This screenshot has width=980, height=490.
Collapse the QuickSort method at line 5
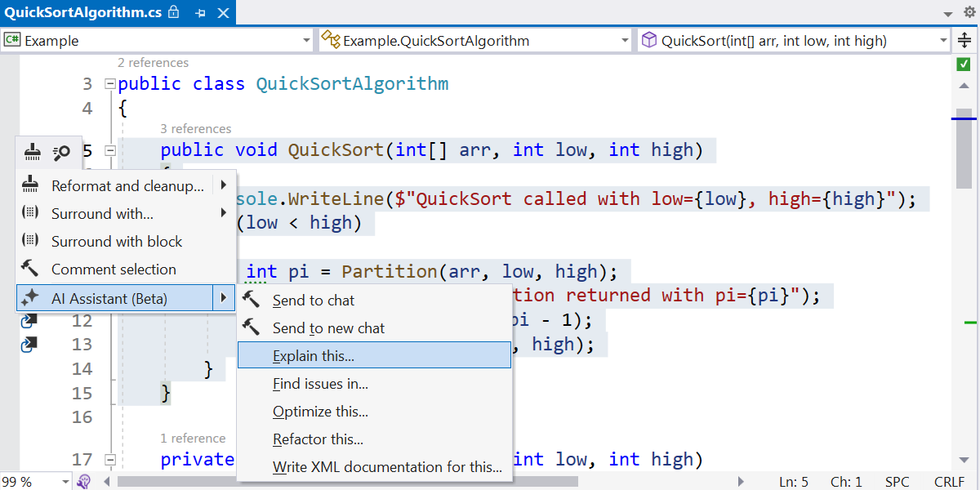(109, 150)
